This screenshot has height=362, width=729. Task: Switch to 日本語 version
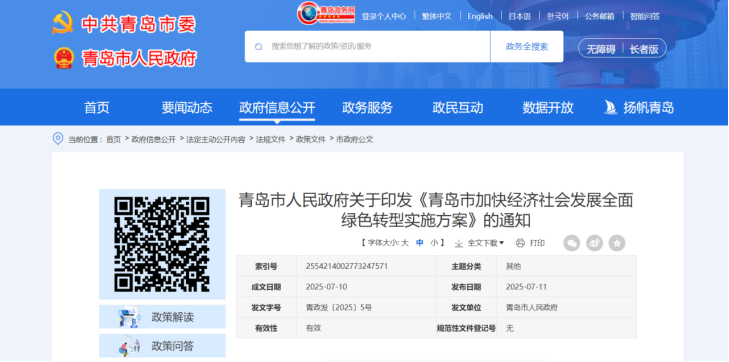pyautogui.click(x=519, y=16)
